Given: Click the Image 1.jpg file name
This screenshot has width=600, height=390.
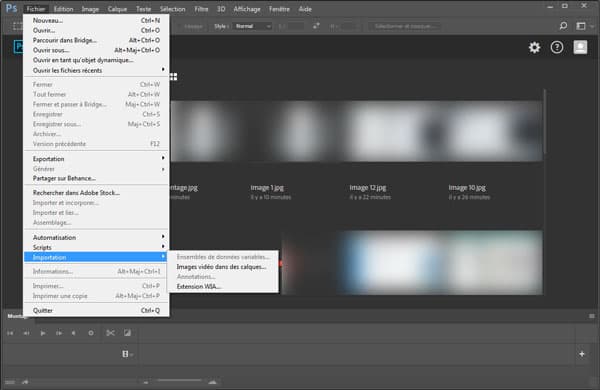Looking at the screenshot, I should click(267, 188).
